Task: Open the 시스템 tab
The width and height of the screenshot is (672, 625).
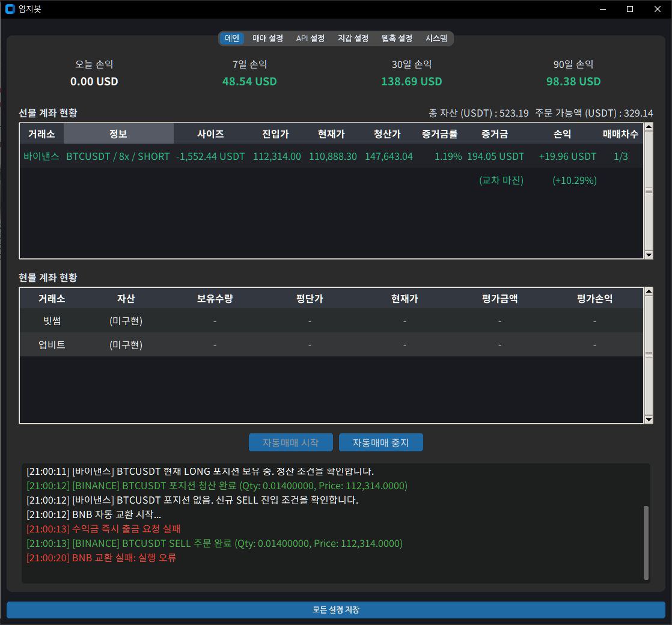Action: 436,38
